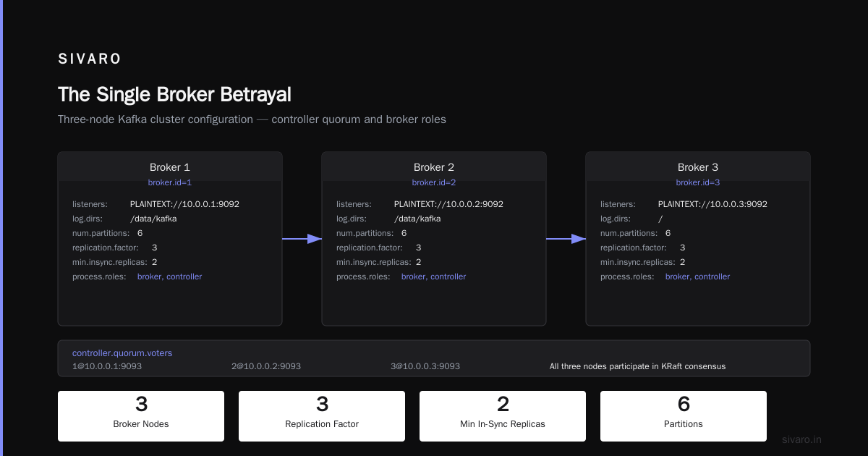
Task: Click the Replication Factor stat card
Action: pyautogui.click(x=322, y=416)
